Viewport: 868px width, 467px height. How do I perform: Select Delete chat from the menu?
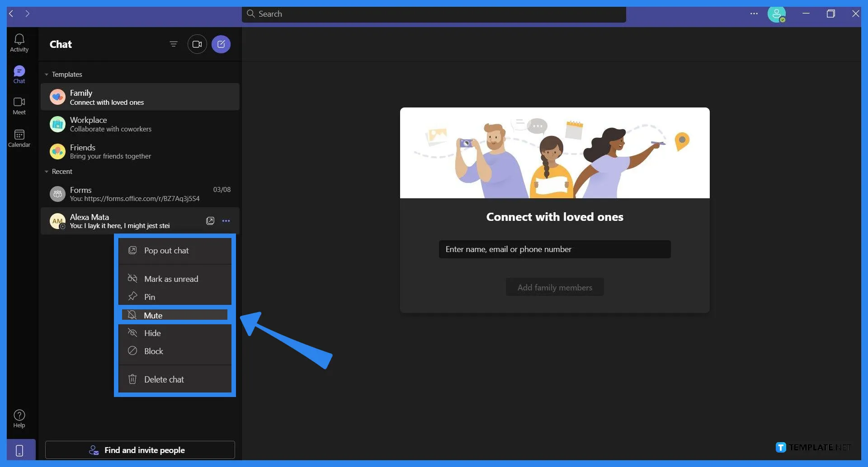[164, 379]
